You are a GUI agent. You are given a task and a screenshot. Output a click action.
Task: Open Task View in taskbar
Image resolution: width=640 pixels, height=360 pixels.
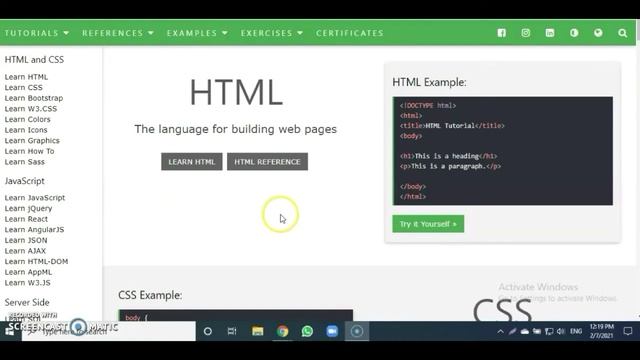232,331
